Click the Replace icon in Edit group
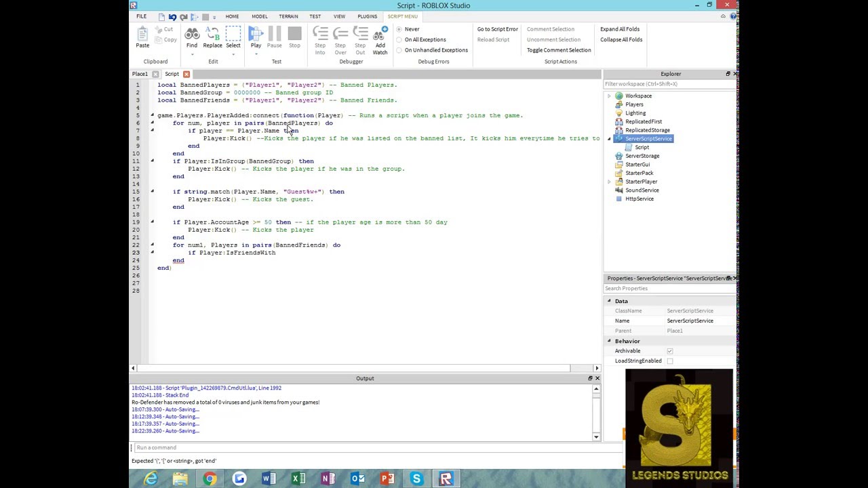This screenshot has height=488, width=868. [212, 34]
